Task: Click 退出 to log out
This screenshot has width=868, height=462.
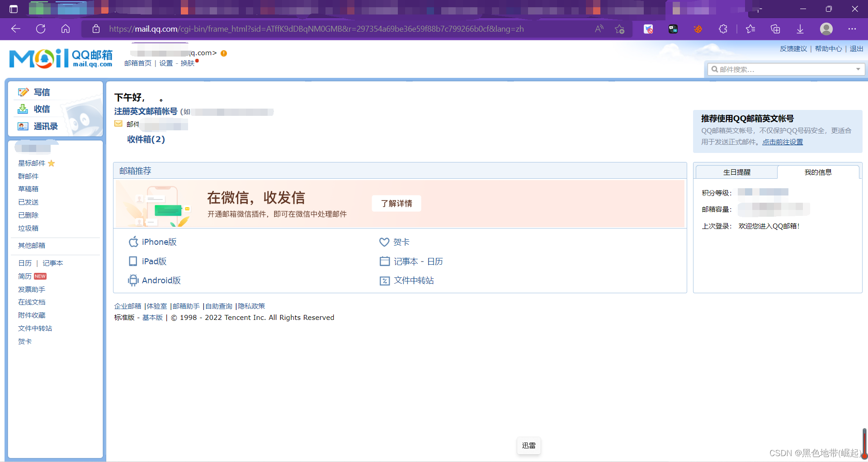Action: (x=857, y=48)
